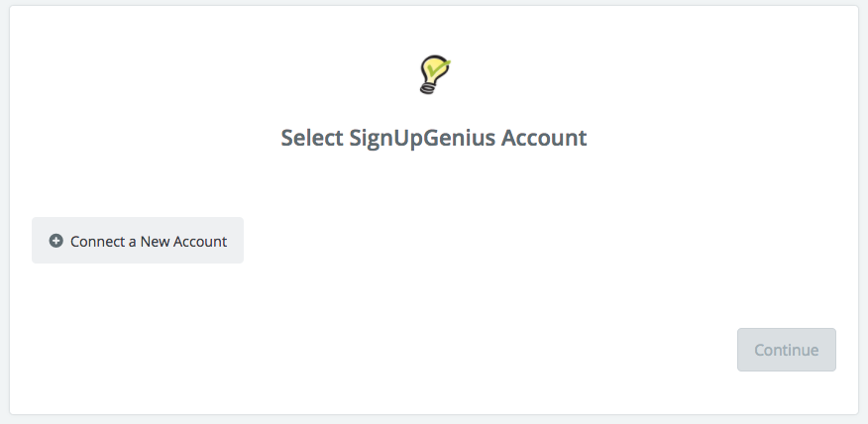Tap the circled plus symbol in the gray button

point(55,241)
